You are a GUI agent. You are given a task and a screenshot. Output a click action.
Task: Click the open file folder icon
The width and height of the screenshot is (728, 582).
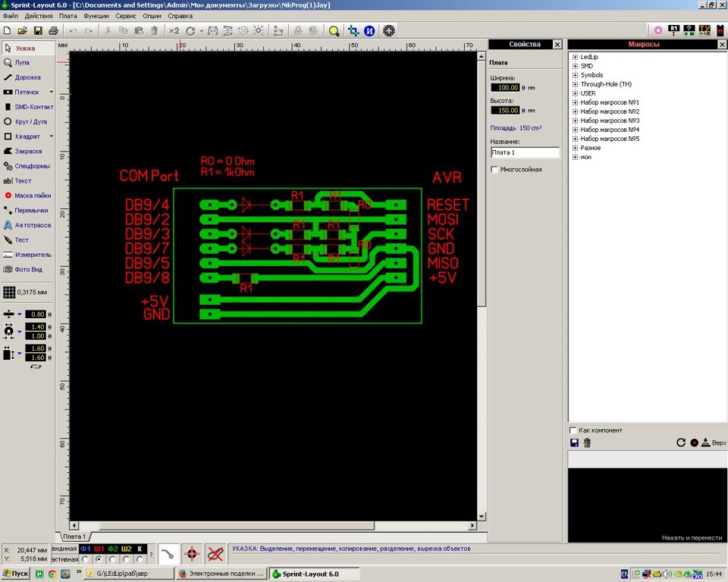(x=22, y=30)
